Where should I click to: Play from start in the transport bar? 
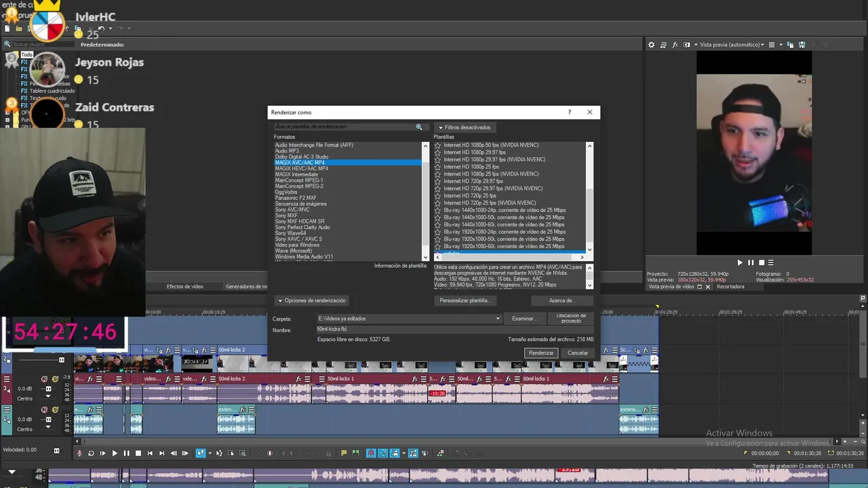[x=102, y=453]
